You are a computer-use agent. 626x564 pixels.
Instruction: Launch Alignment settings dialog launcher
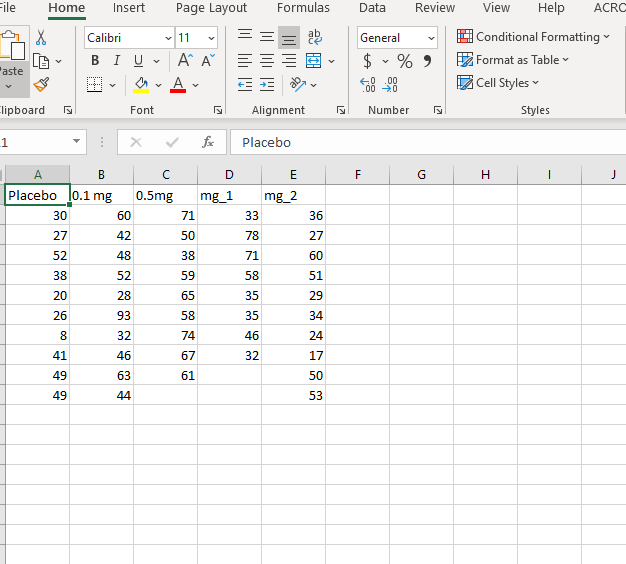pyautogui.click(x=341, y=110)
